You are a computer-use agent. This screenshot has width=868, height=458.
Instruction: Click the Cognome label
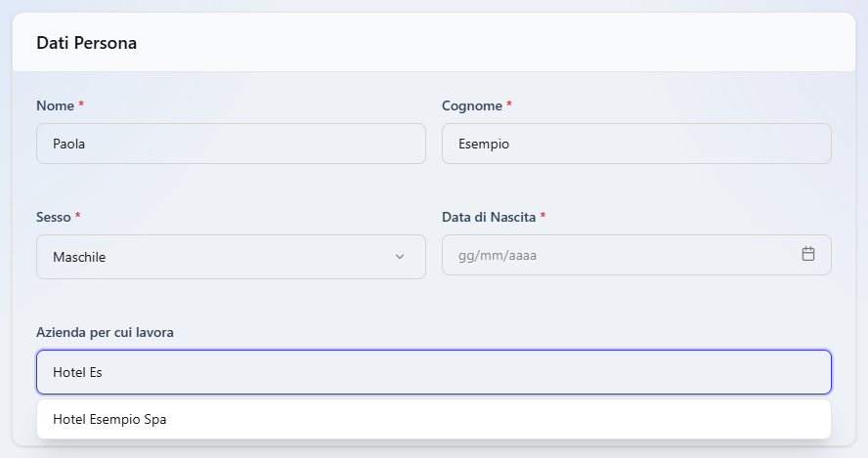tap(472, 105)
